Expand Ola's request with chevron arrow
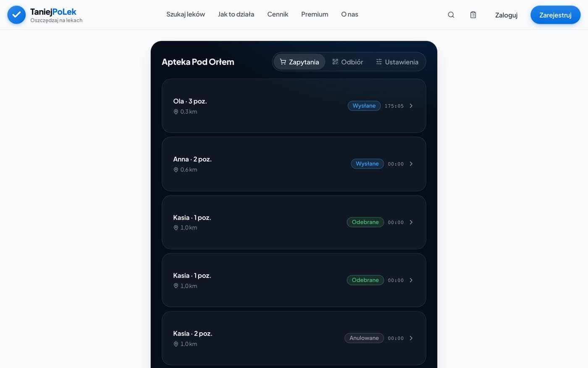 coord(411,106)
